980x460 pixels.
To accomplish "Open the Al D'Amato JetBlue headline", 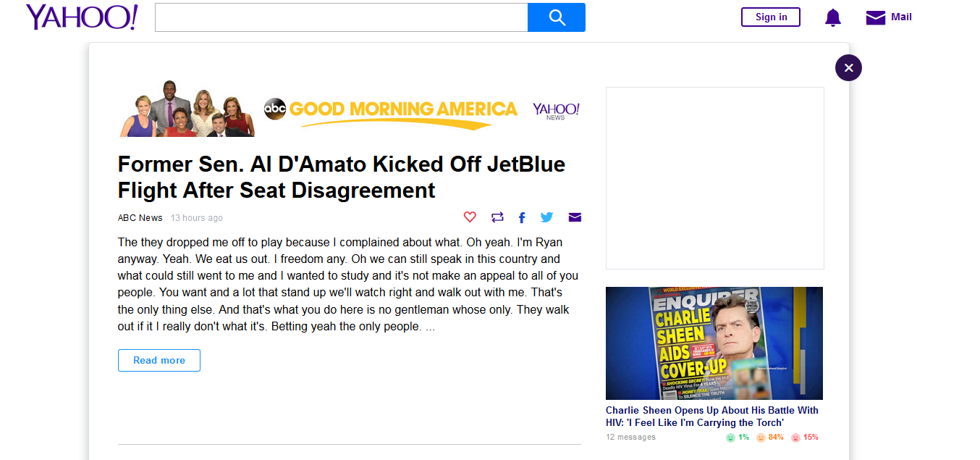I will tap(342, 177).
